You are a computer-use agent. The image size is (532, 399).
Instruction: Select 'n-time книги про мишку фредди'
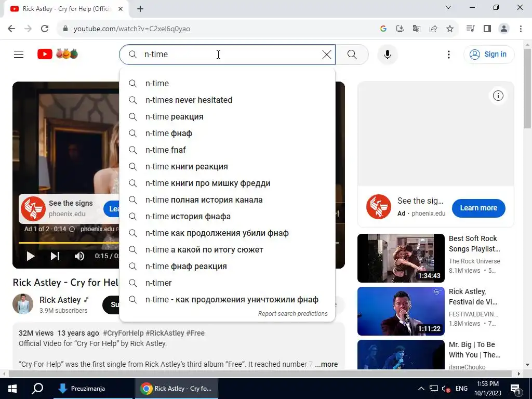point(228,183)
